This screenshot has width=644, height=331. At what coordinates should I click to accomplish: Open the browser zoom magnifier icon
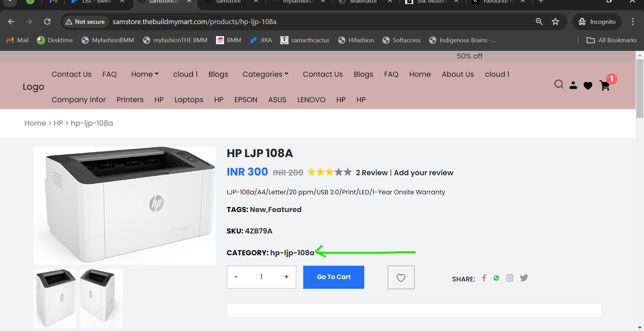(539, 22)
